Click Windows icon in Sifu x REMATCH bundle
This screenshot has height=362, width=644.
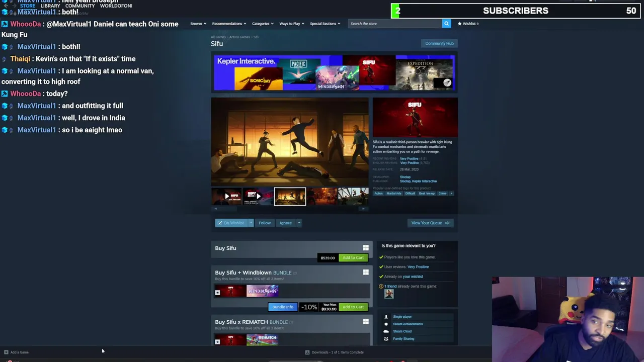tap(366, 322)
